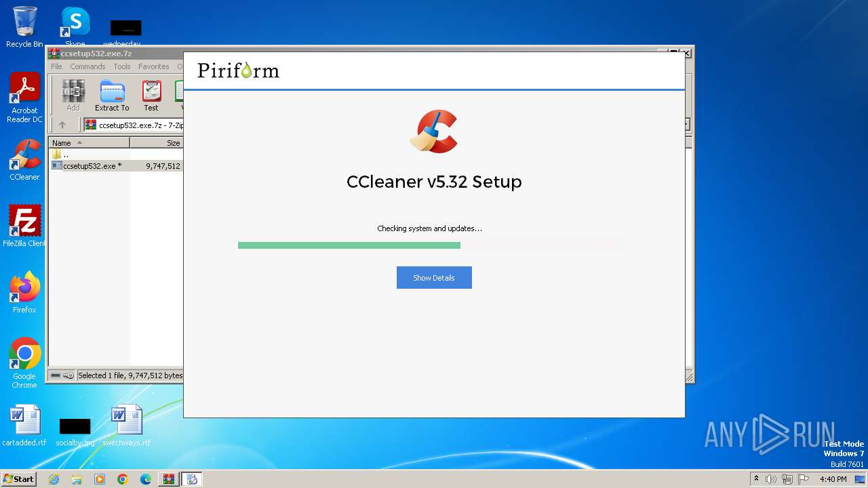Open the Acrobat Reader DC desktop icon
Image resolution: width=868 pixels, height=488 pixels.
[24, 98]
